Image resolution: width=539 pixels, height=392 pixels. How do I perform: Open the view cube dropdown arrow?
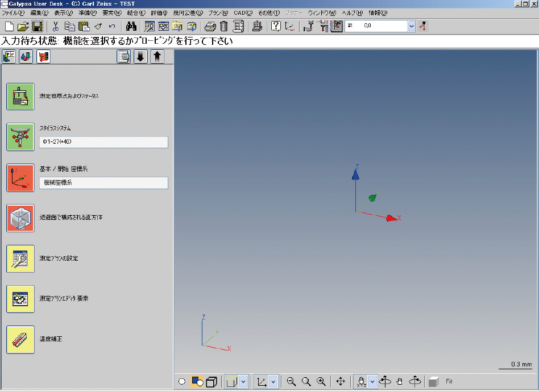[243, 381]
